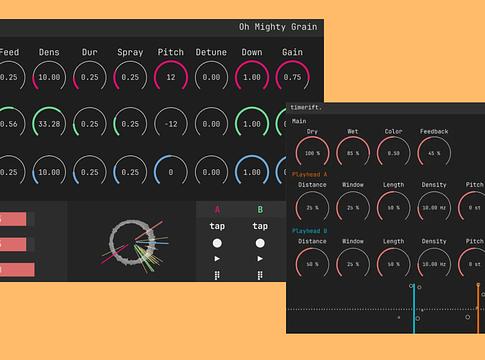The height and width of the screenshot is (360, 485).
Task: Select the red A header label
Action: (217, 210)
